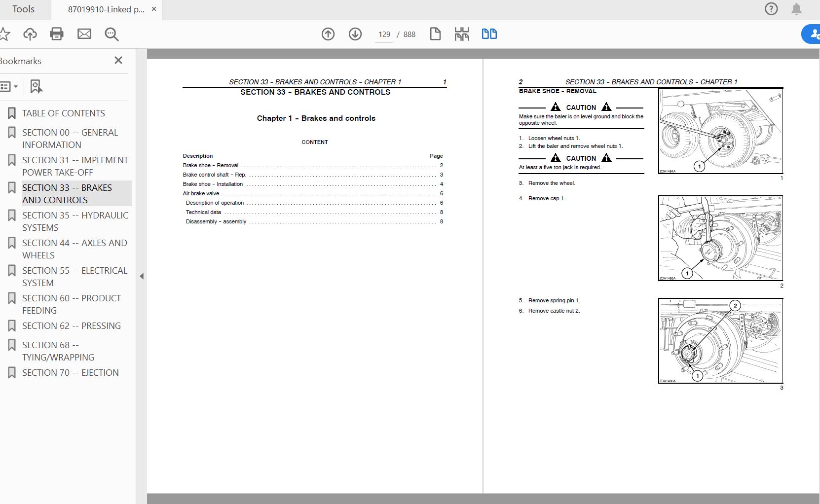Click the hub cap removal illustration figure 2
The image size is (820, 504).
click(720, 238)
